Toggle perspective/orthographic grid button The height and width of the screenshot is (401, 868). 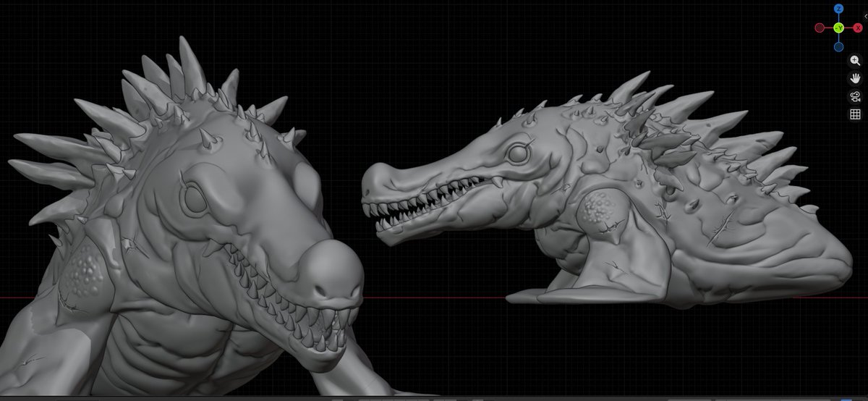pos(855,114)
